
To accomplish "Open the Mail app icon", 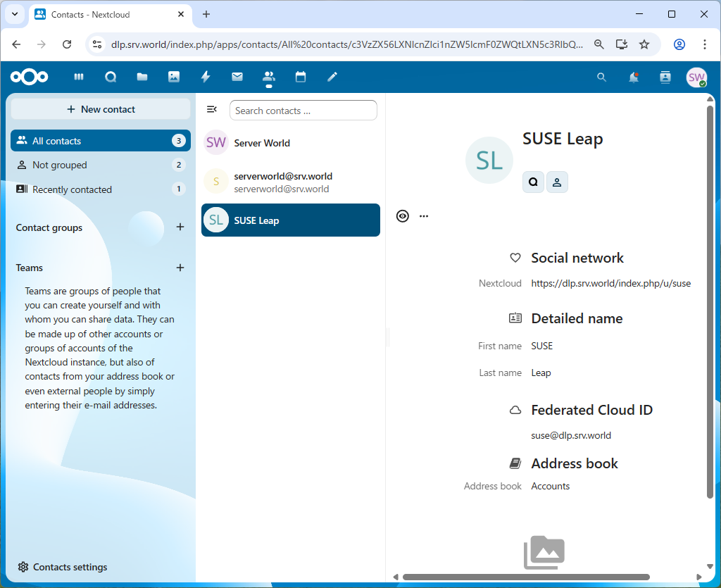I will click(237, 77).
